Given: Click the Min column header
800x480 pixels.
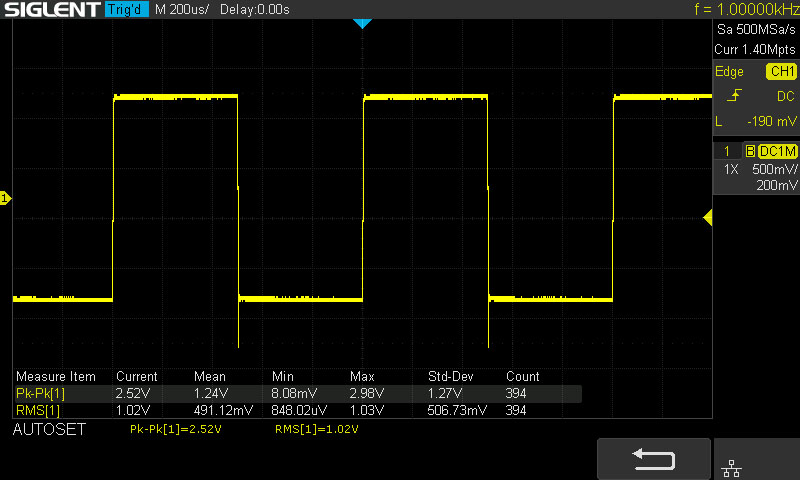Looking at the screenshot, I should (283, 376).
